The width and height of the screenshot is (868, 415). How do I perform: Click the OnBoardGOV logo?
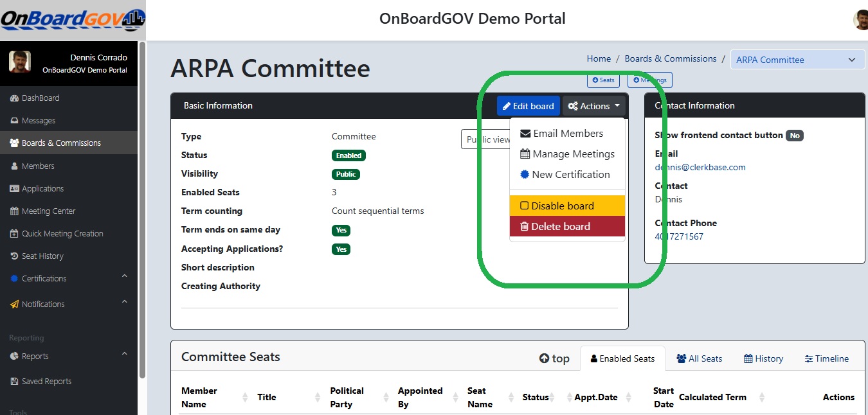click(72, 20)
